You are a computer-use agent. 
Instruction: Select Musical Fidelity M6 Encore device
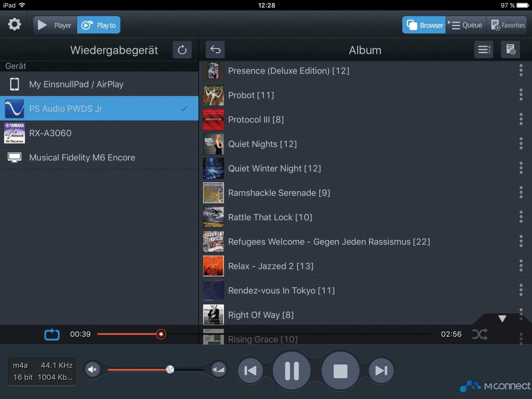[99, 157]
